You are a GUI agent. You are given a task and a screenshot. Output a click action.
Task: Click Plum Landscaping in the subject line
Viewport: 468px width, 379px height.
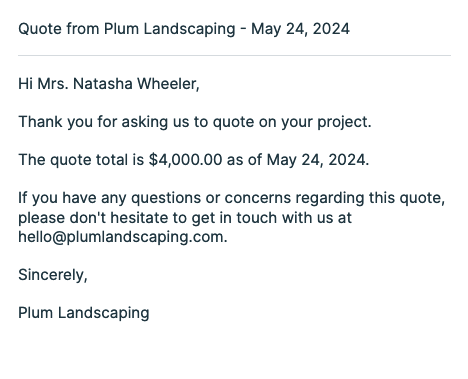click(170, 29)
